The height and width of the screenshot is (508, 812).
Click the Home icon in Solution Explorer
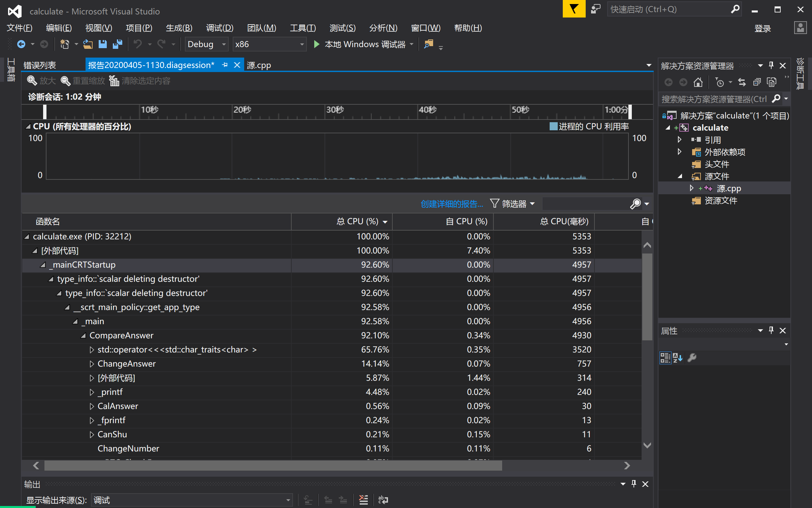tap(698, 82)
